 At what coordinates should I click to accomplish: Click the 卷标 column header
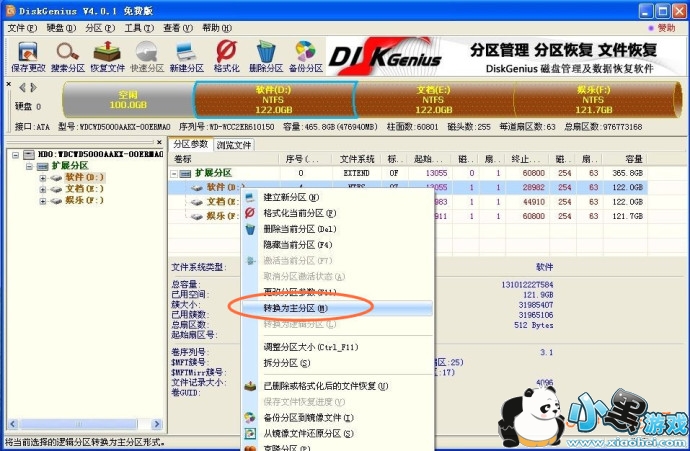(224, 159)
